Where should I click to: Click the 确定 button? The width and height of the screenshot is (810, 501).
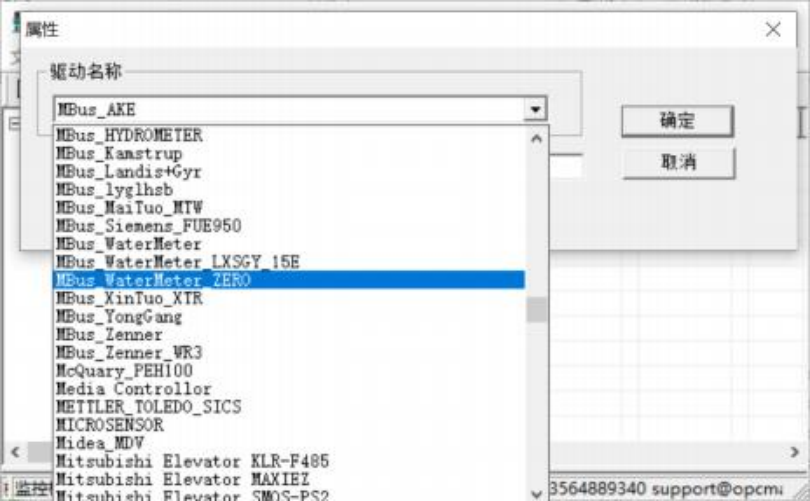(x=677, y=121)
